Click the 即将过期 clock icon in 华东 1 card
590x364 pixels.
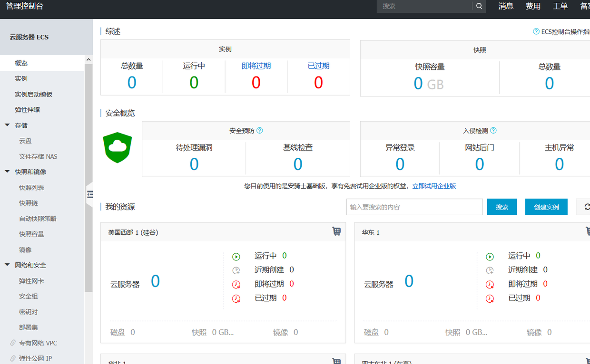coord(490,285)
